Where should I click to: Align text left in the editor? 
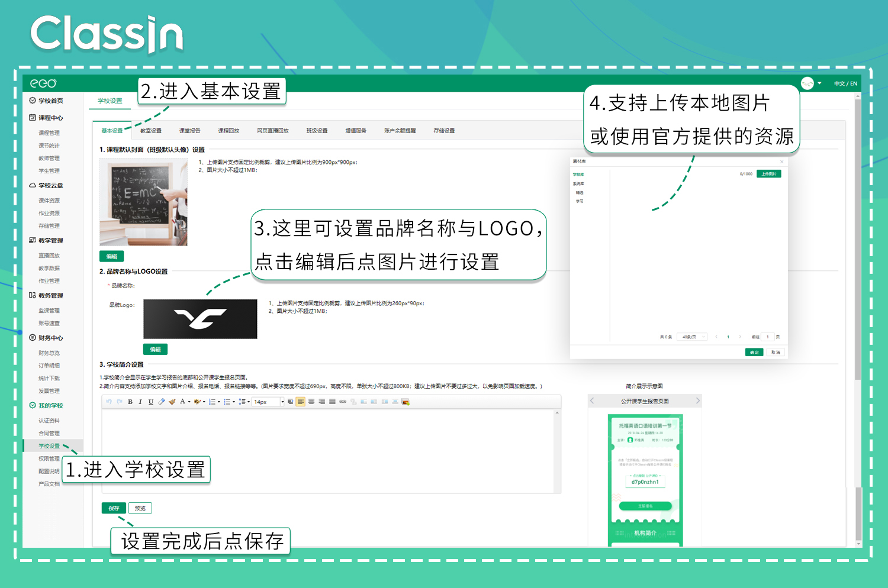coord(301,402)
